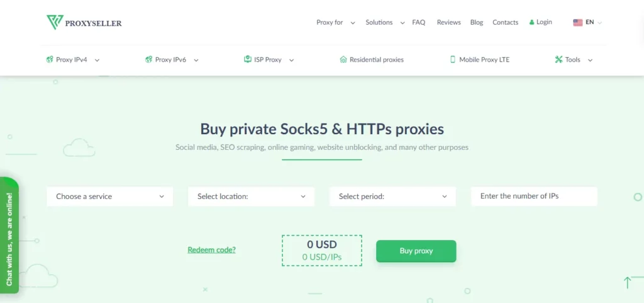The image size is (644, 303).
Task: Expand the Select location dropdown
Action: click(x=251, y=197)
